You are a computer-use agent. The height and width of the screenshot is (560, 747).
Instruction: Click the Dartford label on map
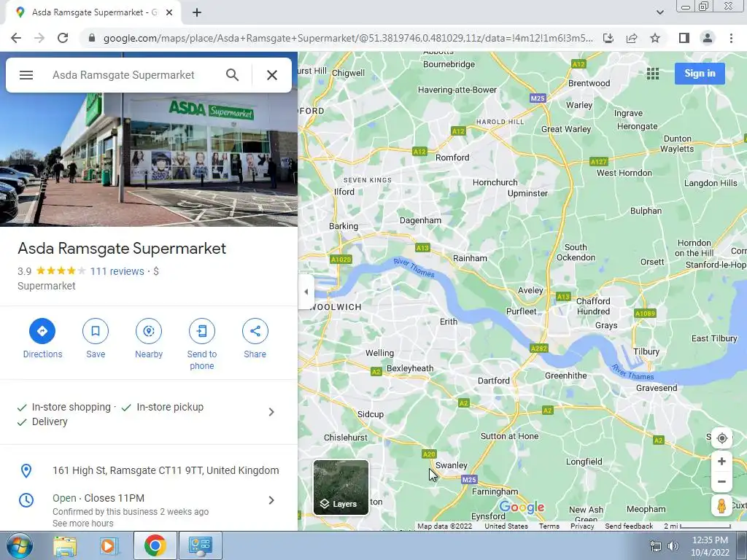[494, 381]
